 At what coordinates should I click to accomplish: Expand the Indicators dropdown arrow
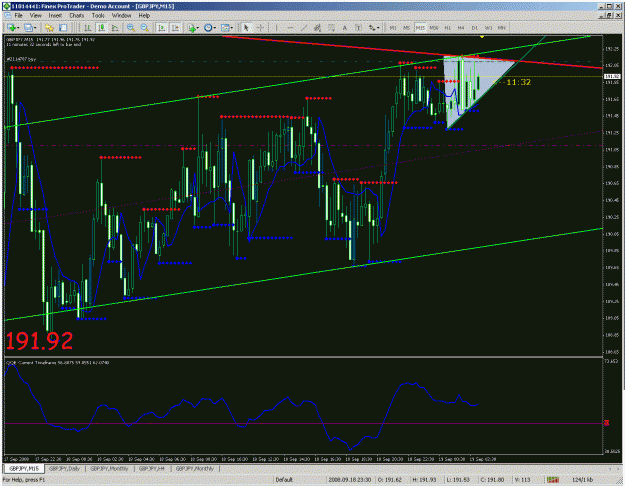198,28
